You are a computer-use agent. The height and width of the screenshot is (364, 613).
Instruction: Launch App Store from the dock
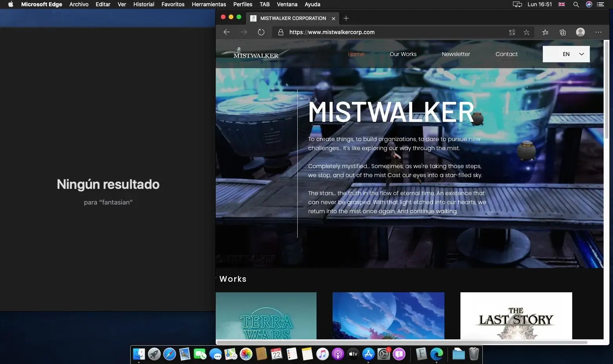pos(368,354)
